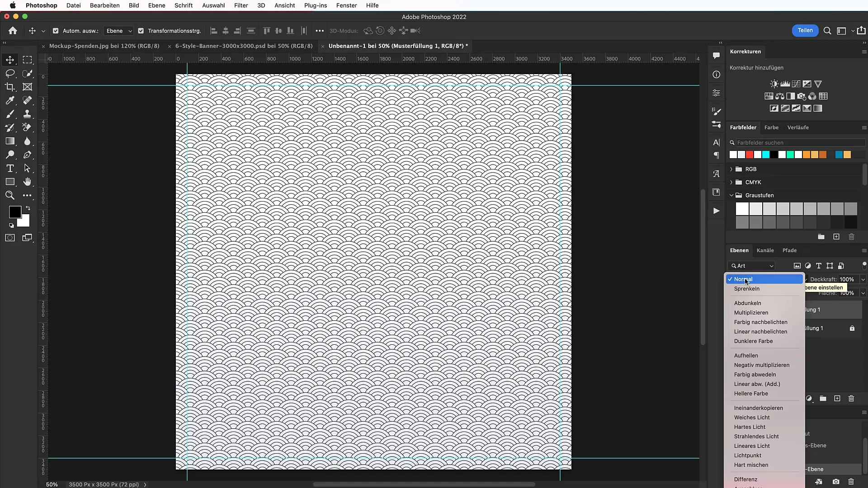Viewport: 868px width, 488px height.
Task: Select the Hand tool
Action: coord(28,182)
